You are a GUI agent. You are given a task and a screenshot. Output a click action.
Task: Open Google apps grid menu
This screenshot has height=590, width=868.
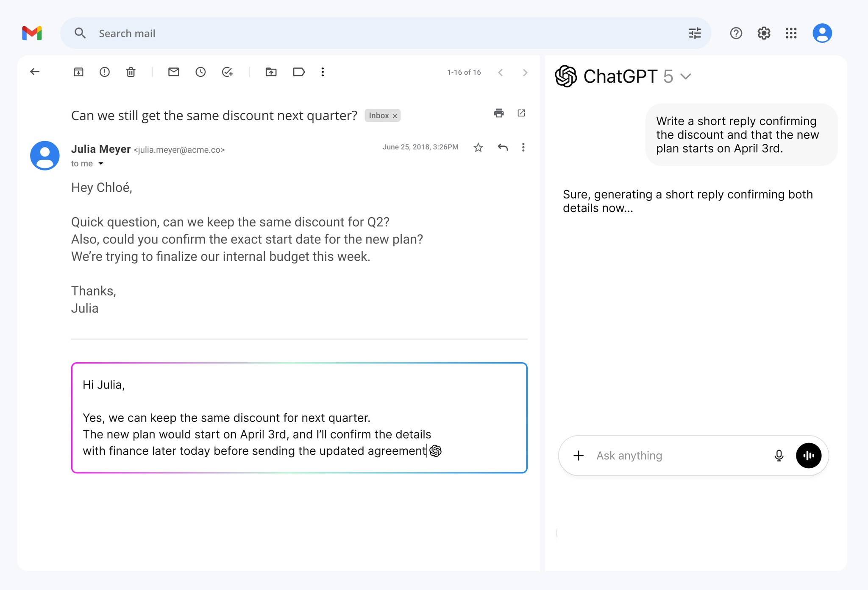[x=791, y=33]
